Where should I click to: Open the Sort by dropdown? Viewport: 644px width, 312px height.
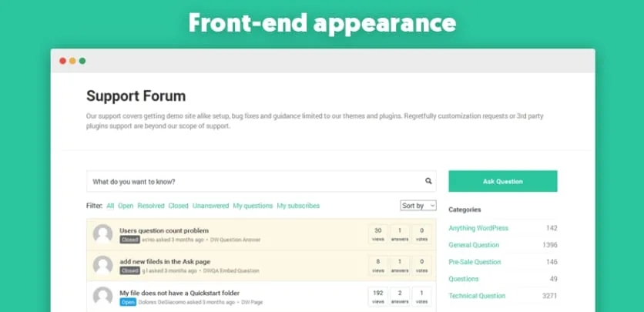(x=418, y=206)
